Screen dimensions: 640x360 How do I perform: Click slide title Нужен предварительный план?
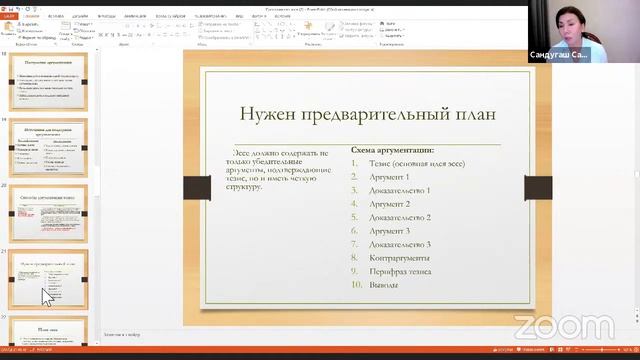coord(367,113)
